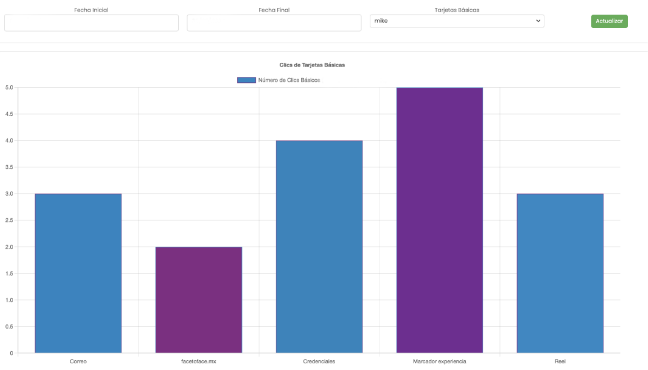Viewport: 648px width, 370px height.
Task: Click the facetoface.mx axis label
Action: coord(199,361)
